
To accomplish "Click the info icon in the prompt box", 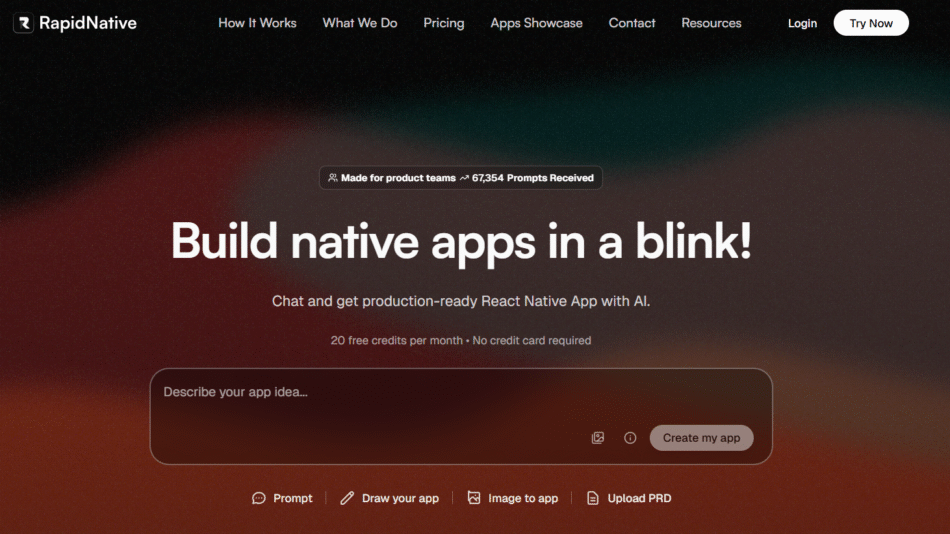I will pyautogui.click(x=630, y=438).
